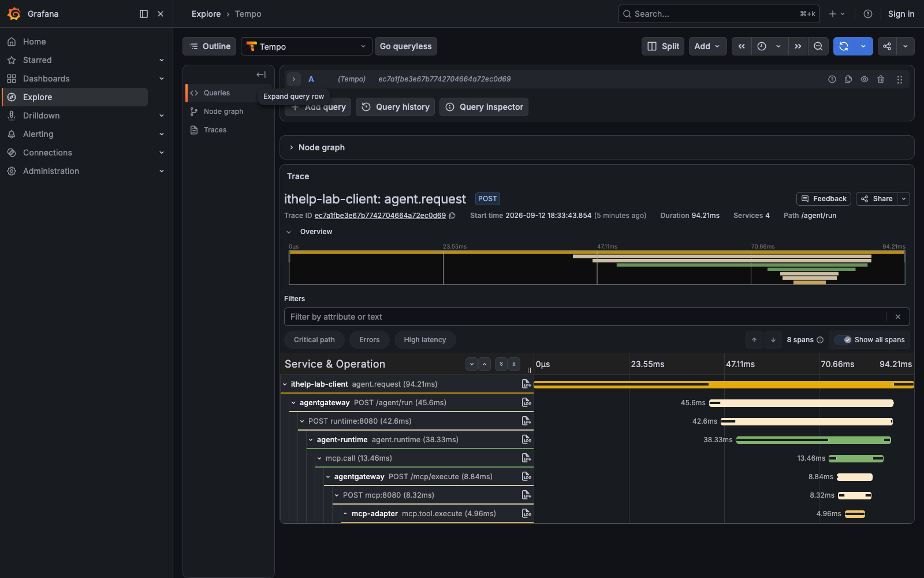Shift time range forwards icon
Image resolution: width=924 pixels, height=578 pixels.
pos(798,46)
